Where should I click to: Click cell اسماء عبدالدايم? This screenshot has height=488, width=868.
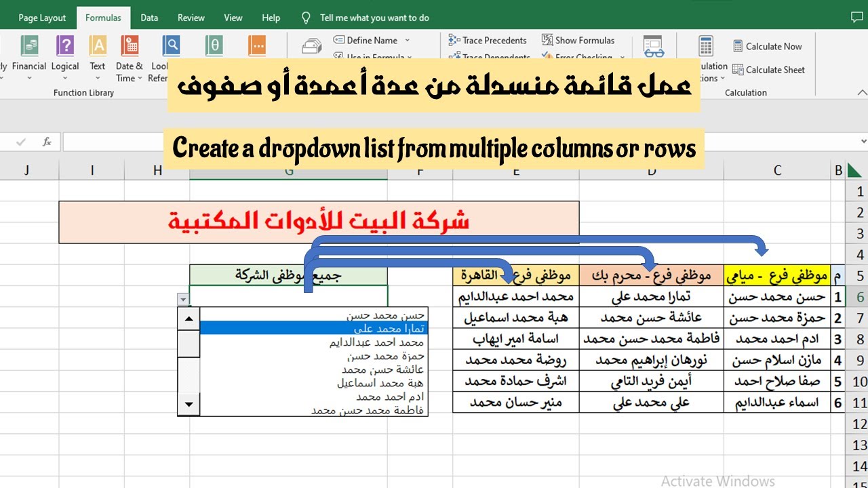tap(777, 402)
